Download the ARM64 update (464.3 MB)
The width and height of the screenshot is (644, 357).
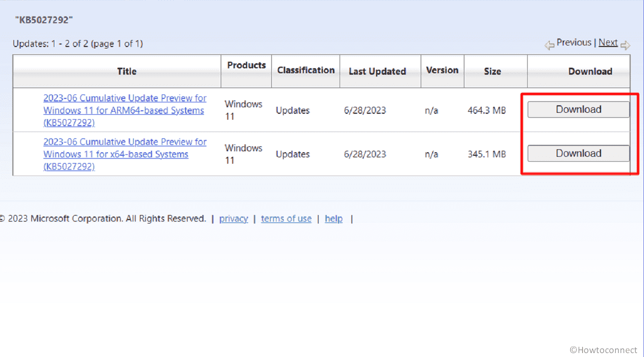point(578,110)
